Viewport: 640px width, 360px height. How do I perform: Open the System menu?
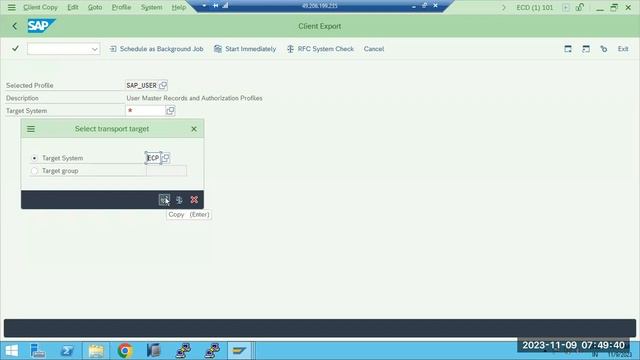coord(151,7)
